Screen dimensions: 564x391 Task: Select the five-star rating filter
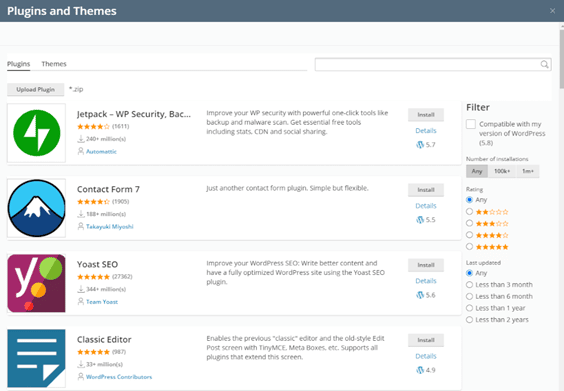point(469,247)
